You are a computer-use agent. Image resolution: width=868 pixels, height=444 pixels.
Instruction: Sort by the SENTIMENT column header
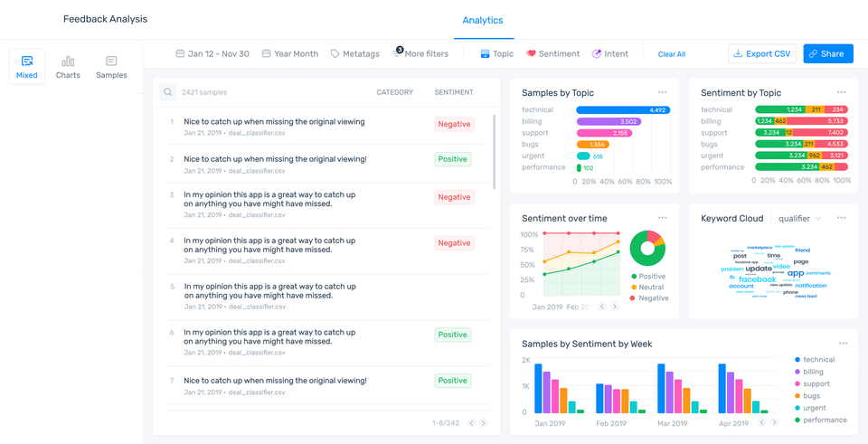click(x=454, y=92)
